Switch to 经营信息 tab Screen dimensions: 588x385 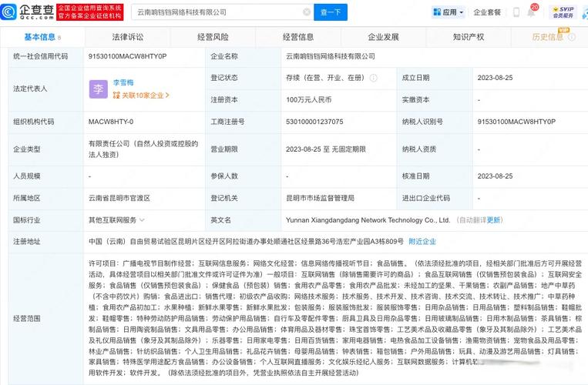tap(298, 37)
